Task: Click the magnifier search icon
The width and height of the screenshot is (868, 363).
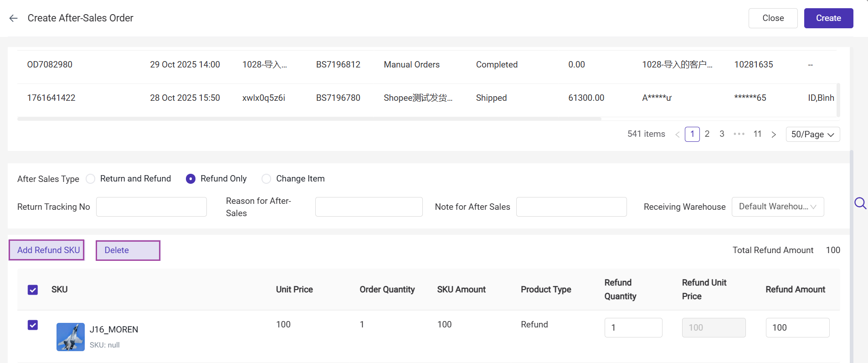Action: point(860,203)
